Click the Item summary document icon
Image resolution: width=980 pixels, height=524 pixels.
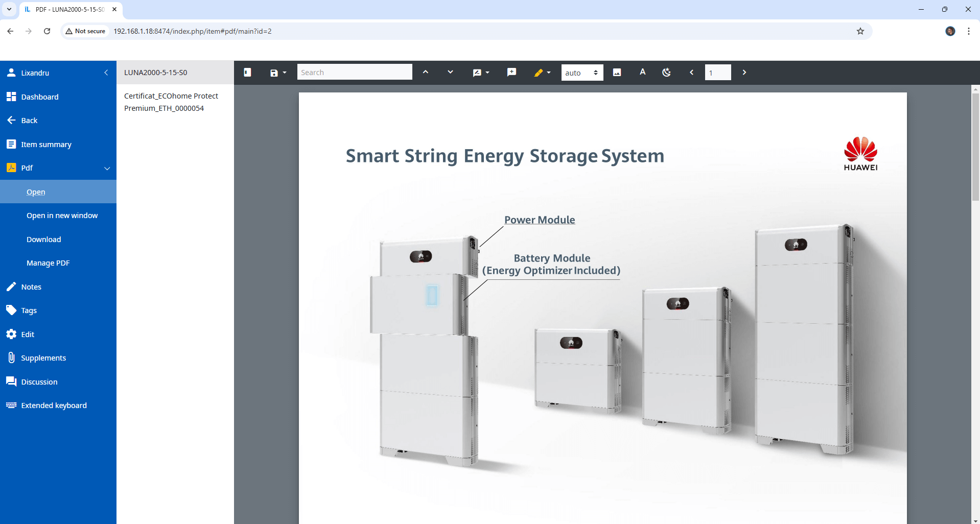point(11,144)
